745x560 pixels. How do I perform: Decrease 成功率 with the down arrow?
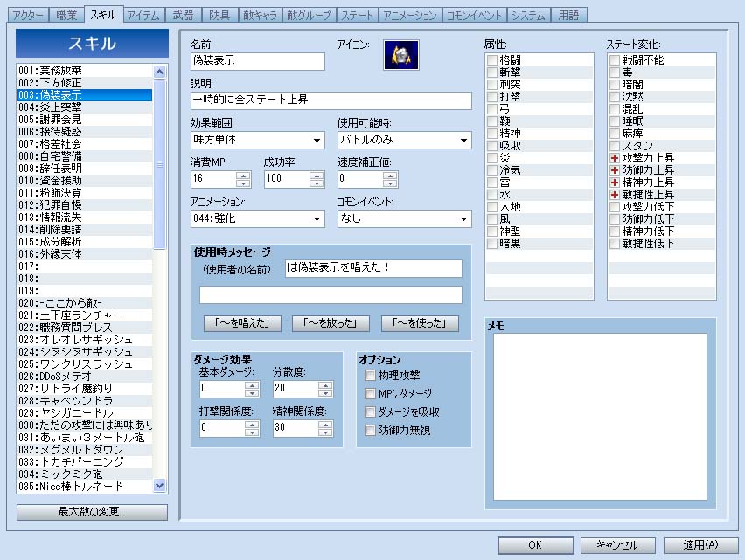[317, 183]
